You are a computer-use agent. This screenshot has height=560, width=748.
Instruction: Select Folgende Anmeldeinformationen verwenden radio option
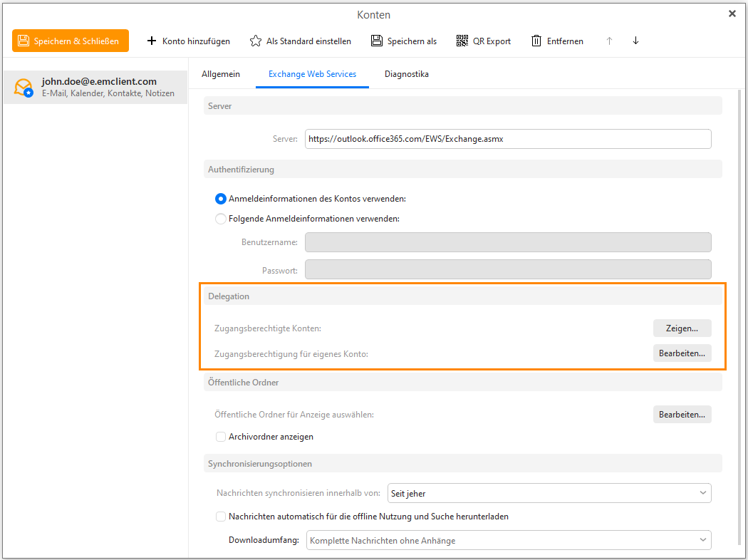[x=221, y=219]
